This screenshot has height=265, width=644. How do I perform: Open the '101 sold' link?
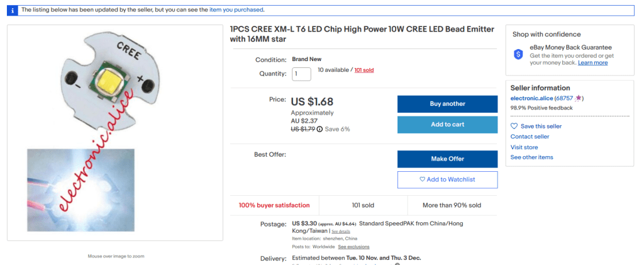(x=364, y=70)
